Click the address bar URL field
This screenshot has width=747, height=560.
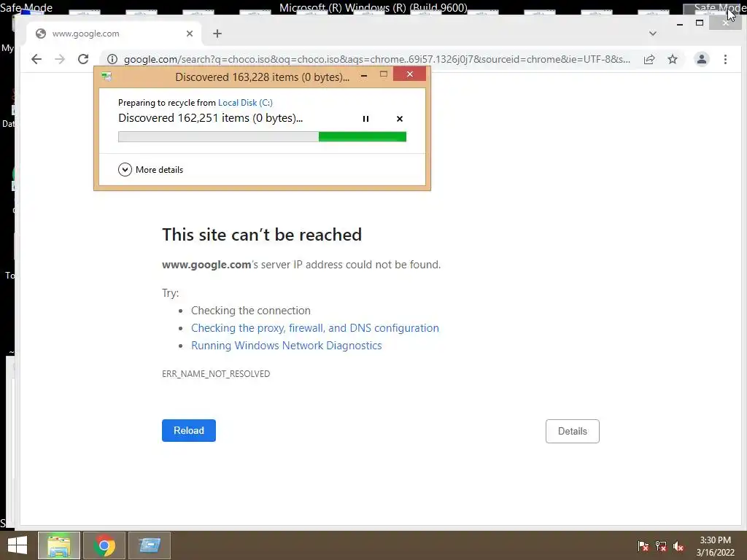point(376,59)
